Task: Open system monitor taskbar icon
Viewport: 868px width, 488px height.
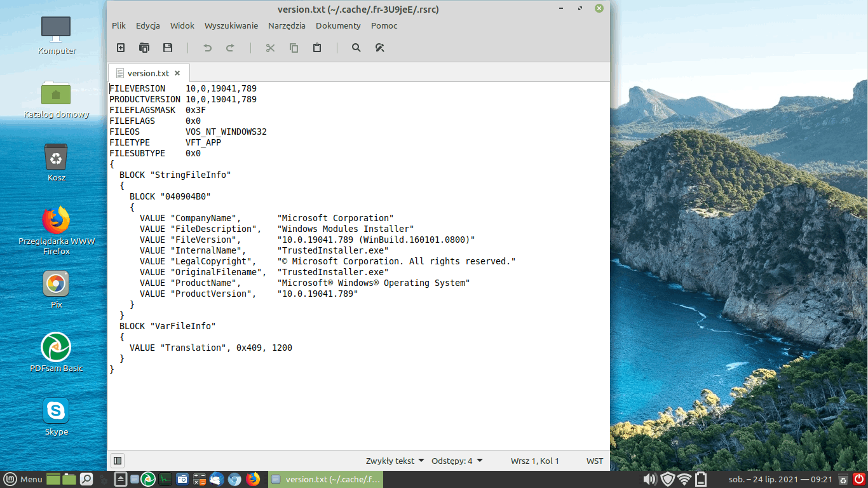Action: point(165,479)
